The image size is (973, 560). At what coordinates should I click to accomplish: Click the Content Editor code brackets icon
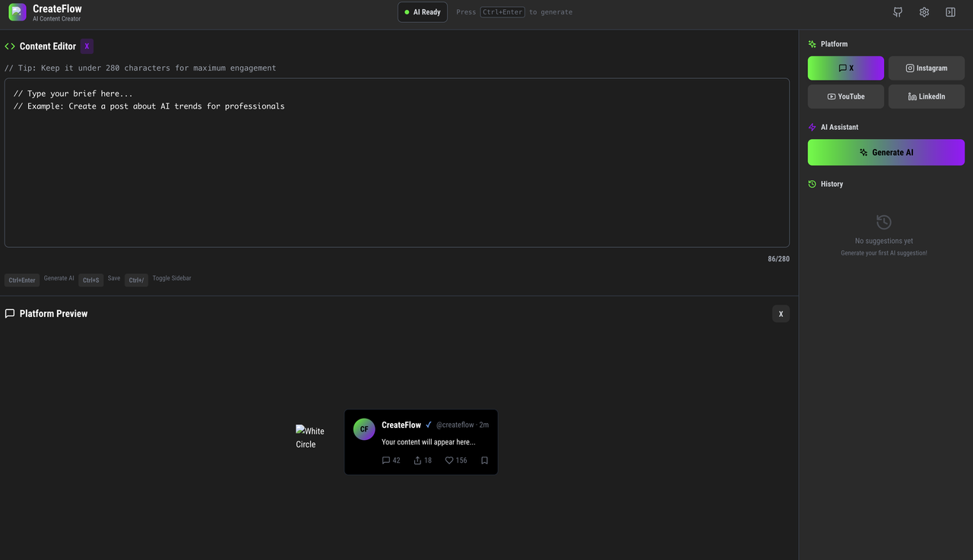tap(10, 46)
